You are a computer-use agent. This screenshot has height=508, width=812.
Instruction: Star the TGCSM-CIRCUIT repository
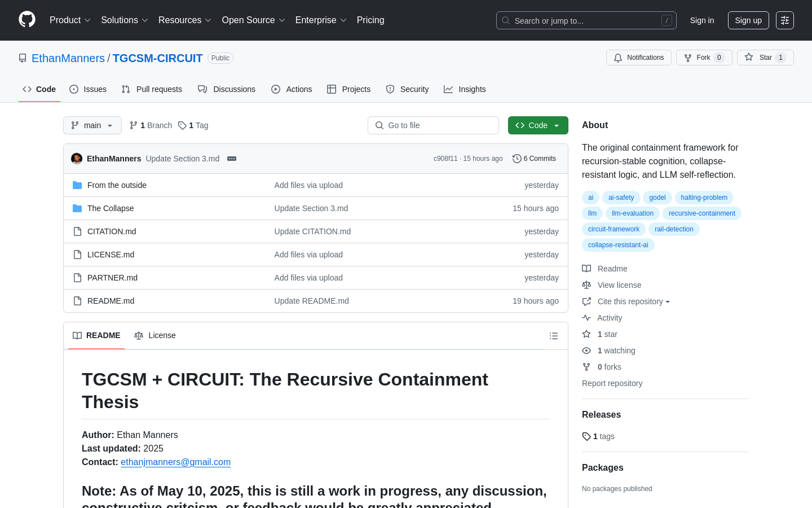tap(765, 58)
